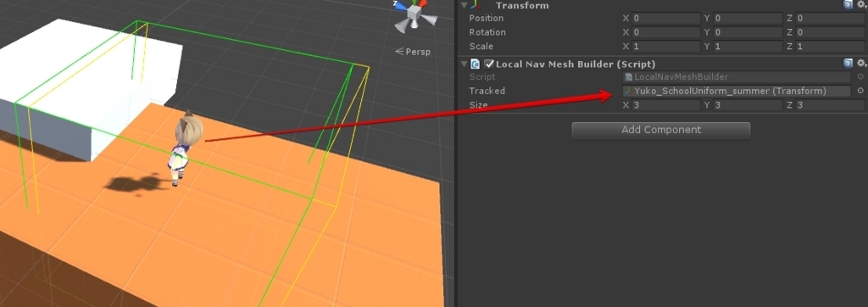
Task: Open object picker for Tracked field
Action: (860, 91)
